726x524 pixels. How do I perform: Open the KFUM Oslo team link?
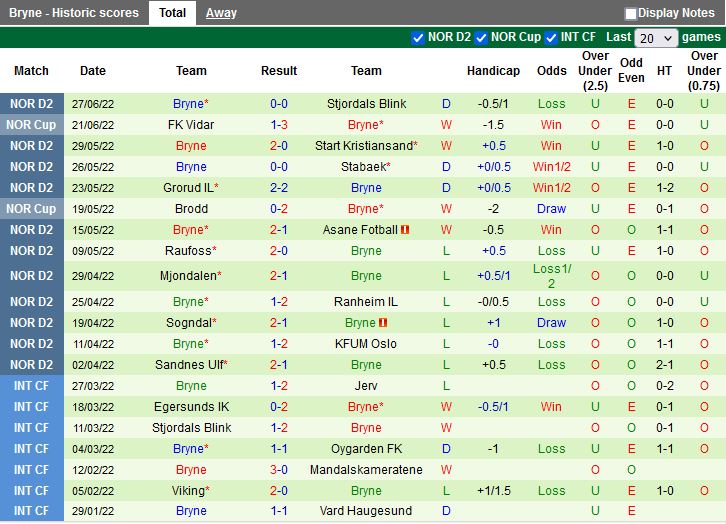click(x=365, y=344)
